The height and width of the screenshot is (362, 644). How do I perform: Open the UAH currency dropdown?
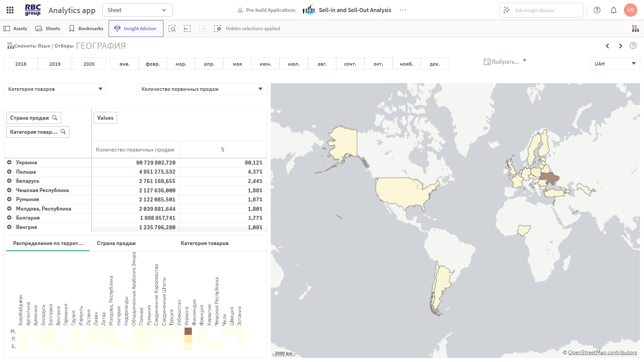(615, 64)
